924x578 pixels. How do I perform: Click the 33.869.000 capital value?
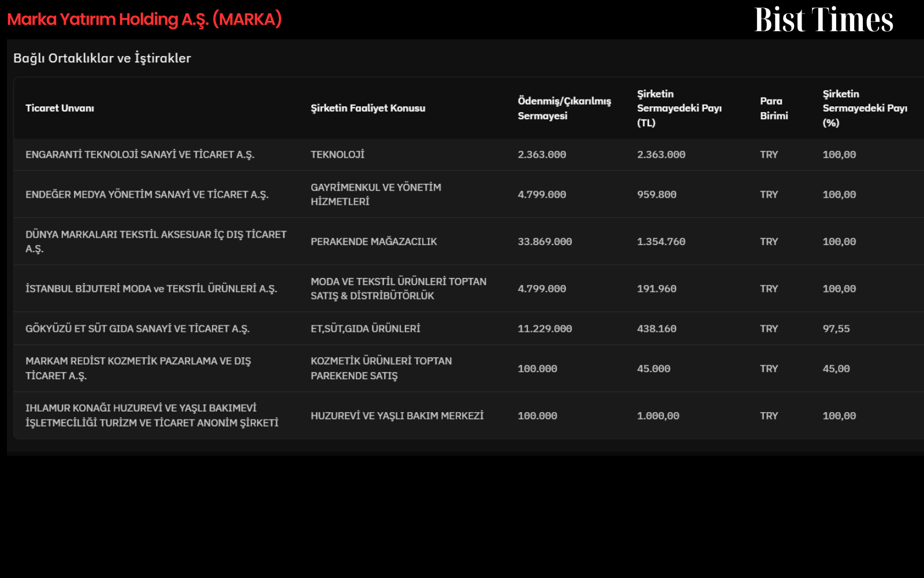pos(545,241)
